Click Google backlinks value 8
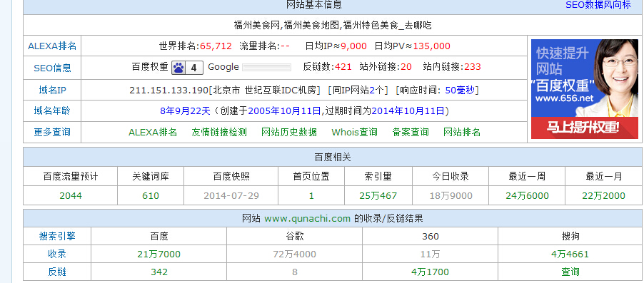Image resolution: width=644 pixels, height=283 pixels. click(x=294, y=272)
